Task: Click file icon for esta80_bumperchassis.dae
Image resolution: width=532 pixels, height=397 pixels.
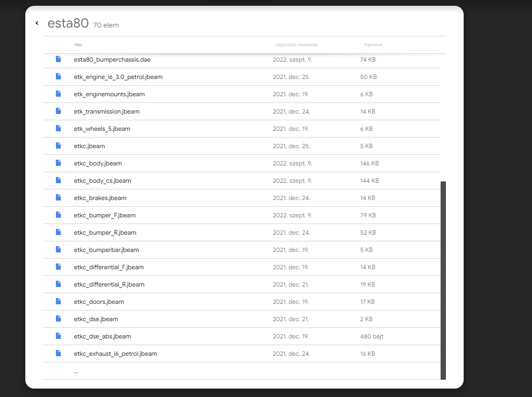Action: 58,59
